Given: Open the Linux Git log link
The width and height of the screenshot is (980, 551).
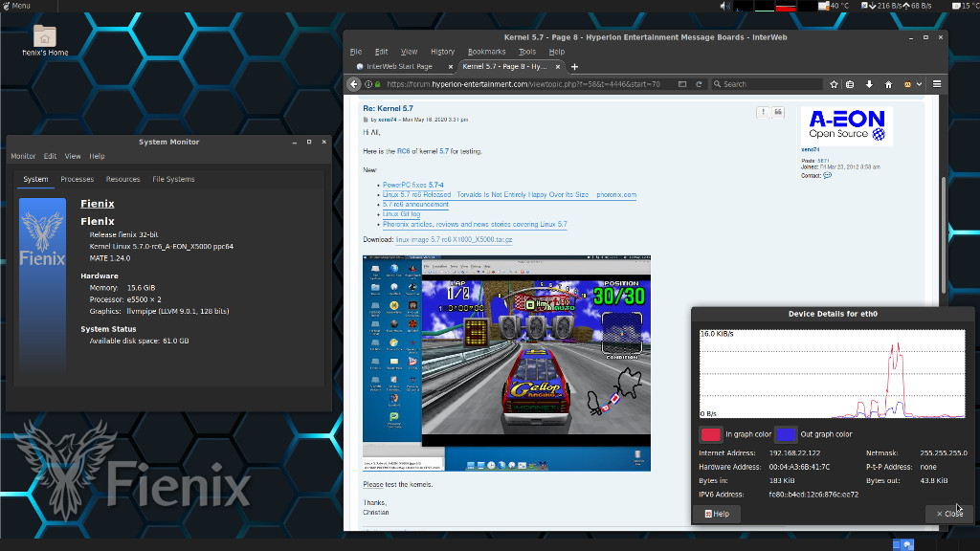Looking at the screenshot, I should 401,214.
